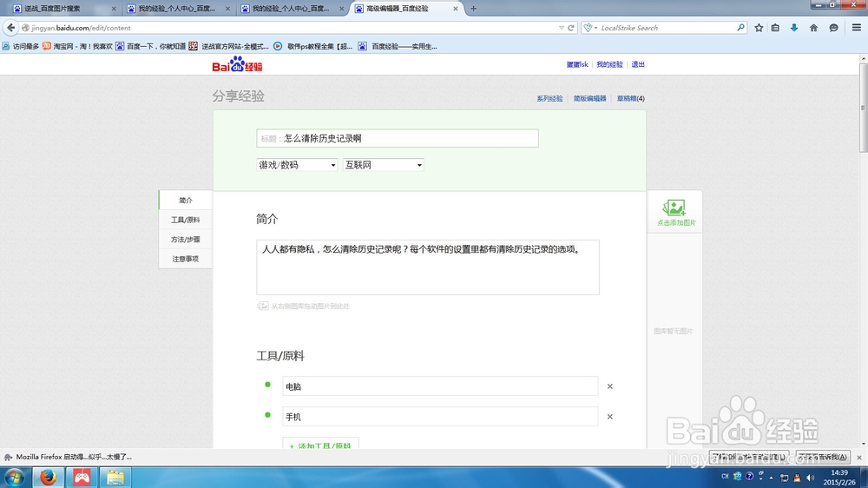Select the 注意事项 side navigation item

pos(186,259)
